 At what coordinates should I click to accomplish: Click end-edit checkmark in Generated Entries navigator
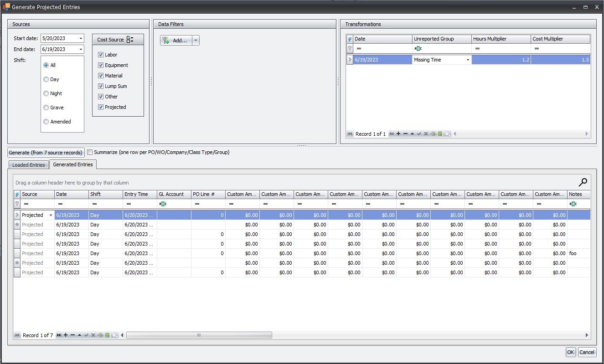[86, 335]
